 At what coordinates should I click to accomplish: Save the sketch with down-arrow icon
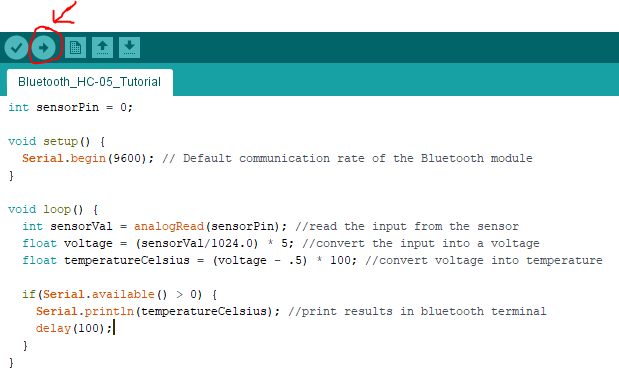[x=129, y=48]
